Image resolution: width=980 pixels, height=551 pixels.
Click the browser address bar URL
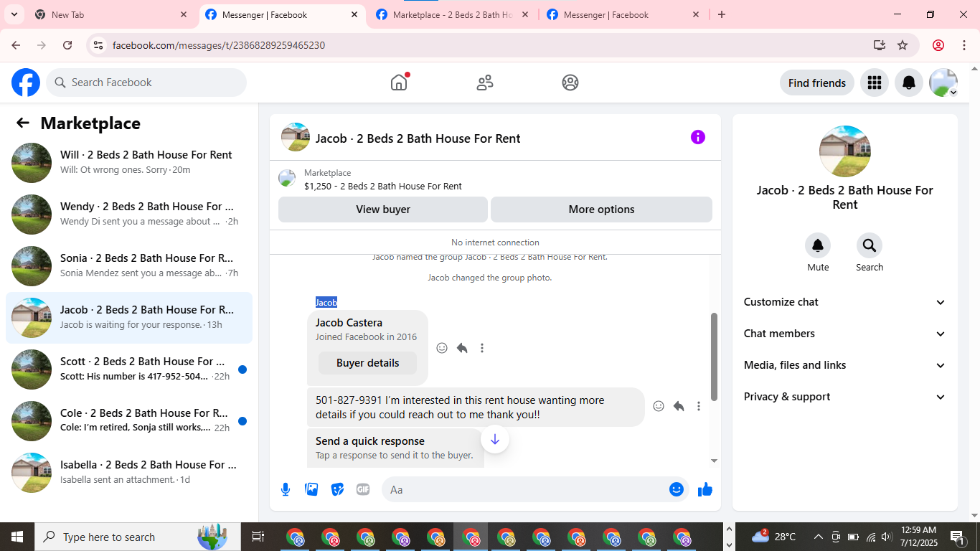point(219,45)
